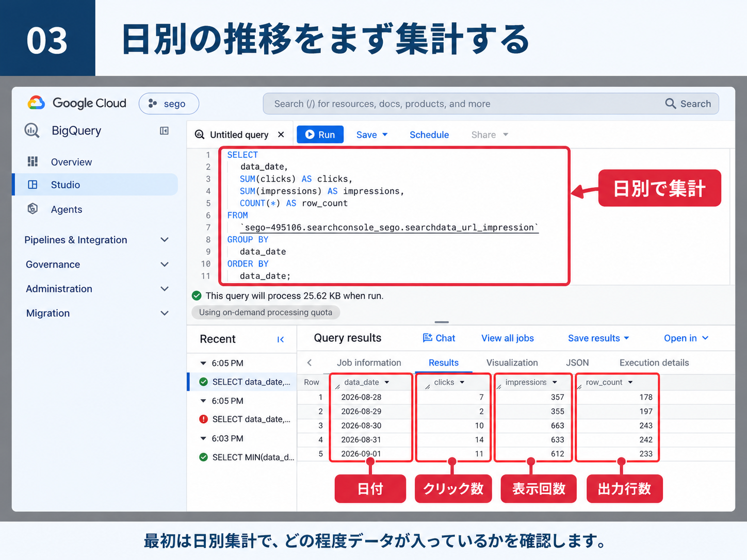Open the row_count column menu
Image resolution: width=747 pixels, height=560 pixels.
[x=630, y=382]
